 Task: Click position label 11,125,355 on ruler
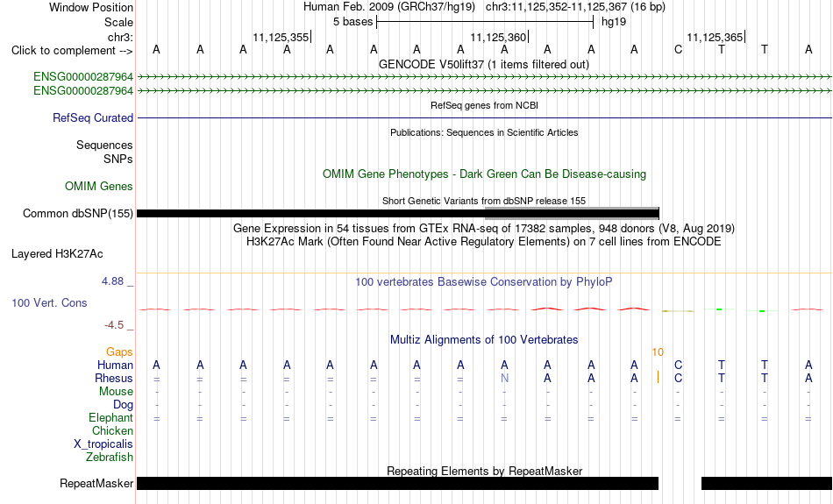pyautogui.click(x=281, y=37)
